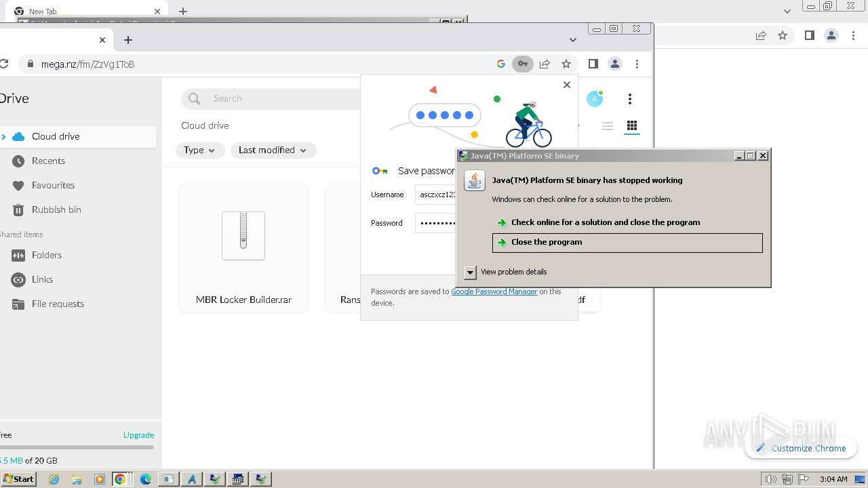Viewport: 868px width, 488px height.
Task: Click the mega.nz address bar URL
Action: 87,64
